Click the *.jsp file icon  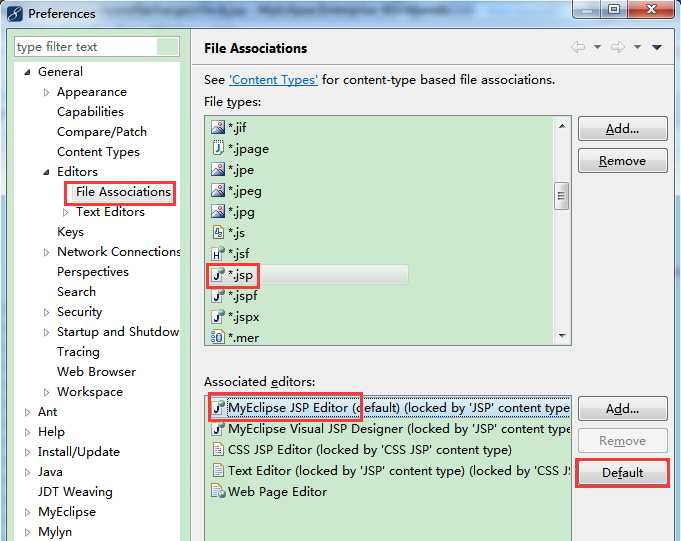point(218,274)
